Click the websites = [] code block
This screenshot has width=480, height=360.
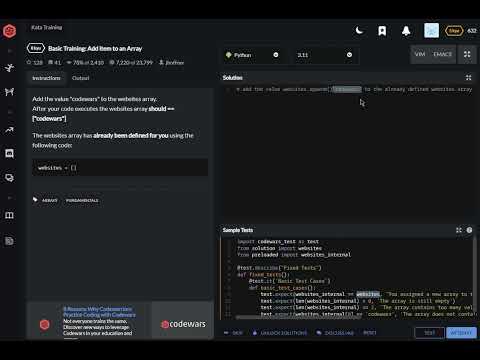click(120, 167)
